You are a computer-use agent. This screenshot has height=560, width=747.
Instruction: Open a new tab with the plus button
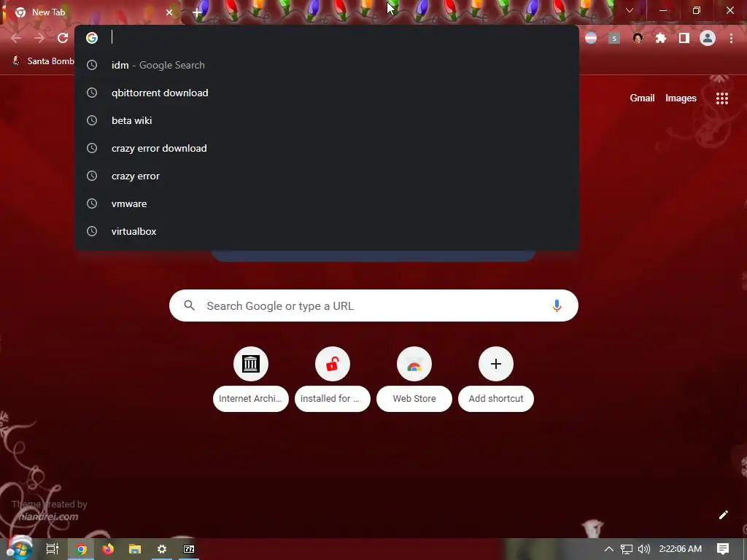[x=197, y=13]
